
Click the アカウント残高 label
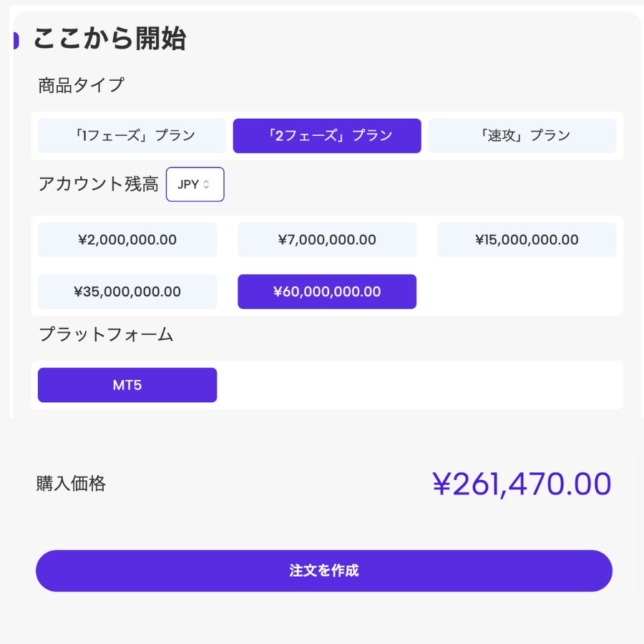(x=98, y=185)
